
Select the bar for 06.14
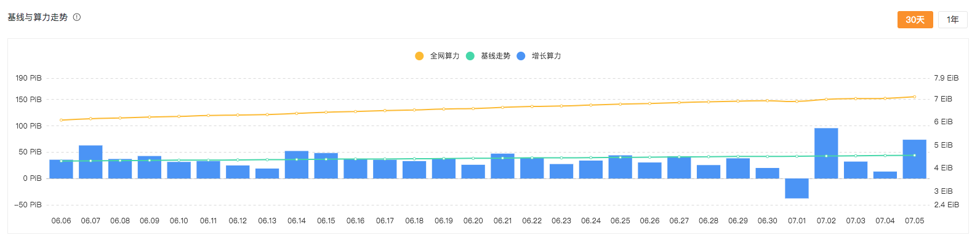click(x=297, y=165)
